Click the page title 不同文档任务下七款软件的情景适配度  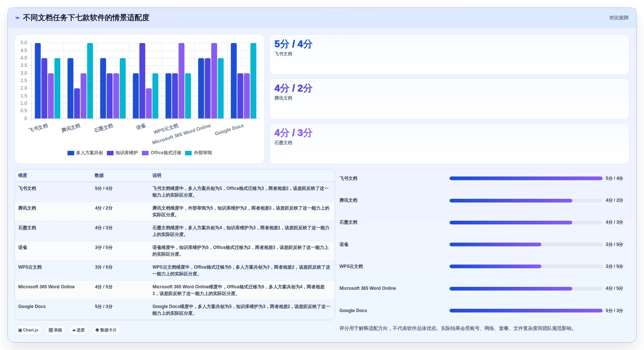click(86, 18)
